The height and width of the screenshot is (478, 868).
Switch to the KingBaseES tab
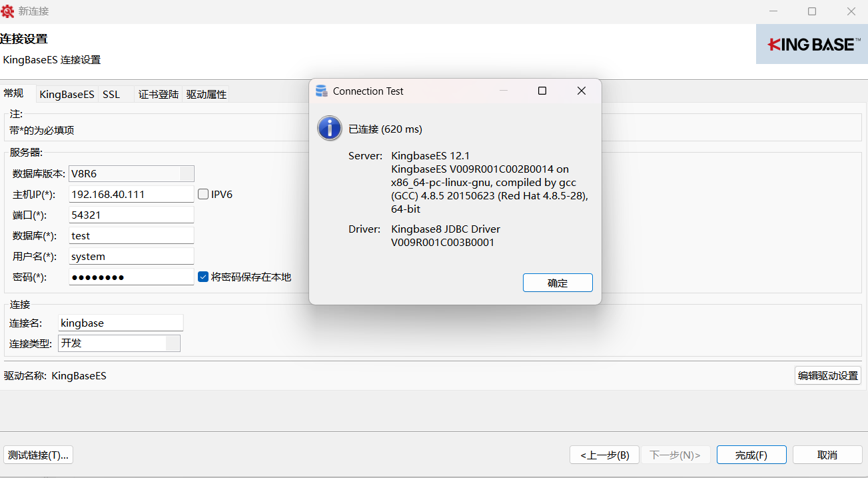(x=67, y=95)
